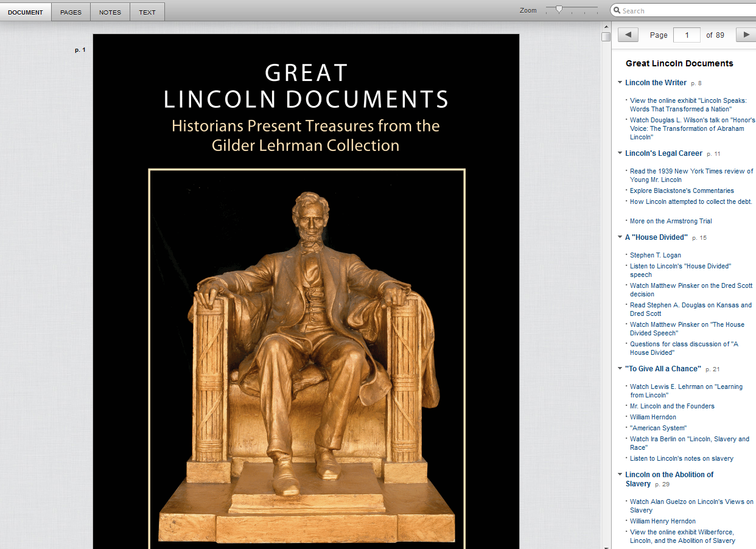756x549 pixels.
Task: Open Explore Blackstone's Commentaries link
Action: (x=682, y=191)
